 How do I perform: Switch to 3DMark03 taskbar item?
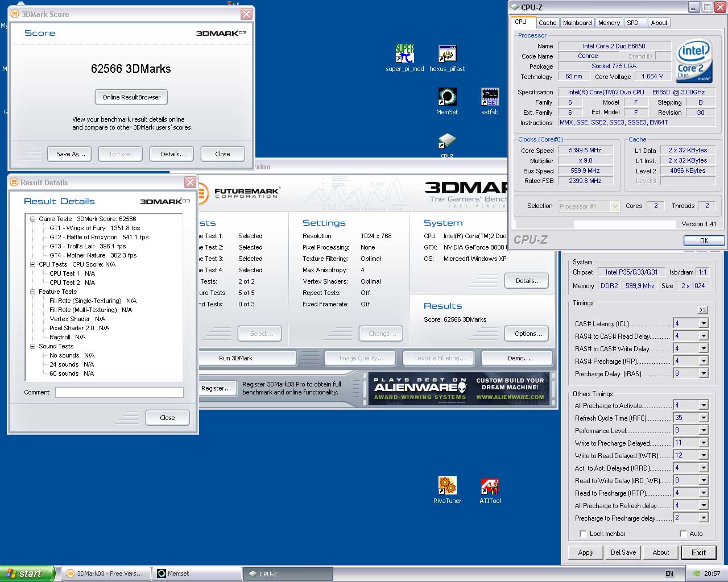(106, 573)
